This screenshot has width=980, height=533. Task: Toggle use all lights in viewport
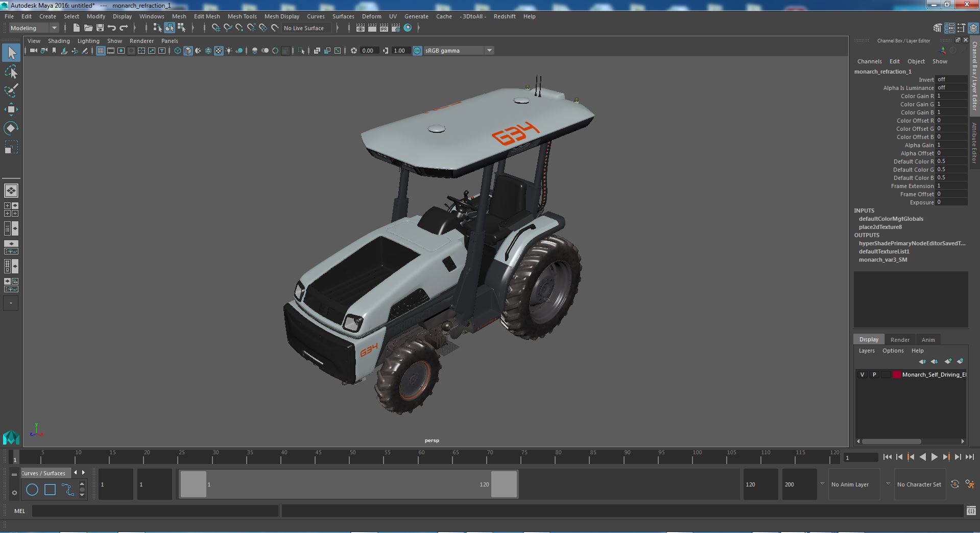229,51
